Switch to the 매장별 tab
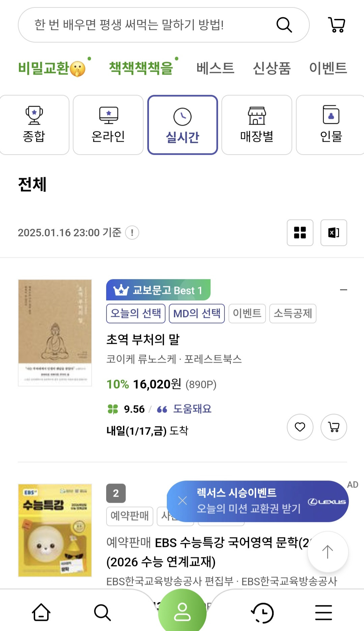Screen dimensions: 364x631 [257, 125]
